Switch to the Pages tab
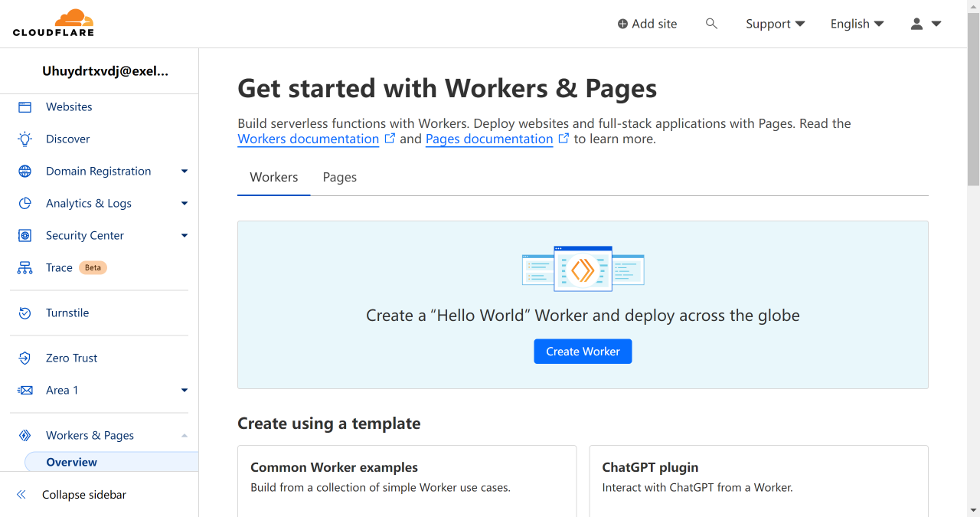 (340, 178)
